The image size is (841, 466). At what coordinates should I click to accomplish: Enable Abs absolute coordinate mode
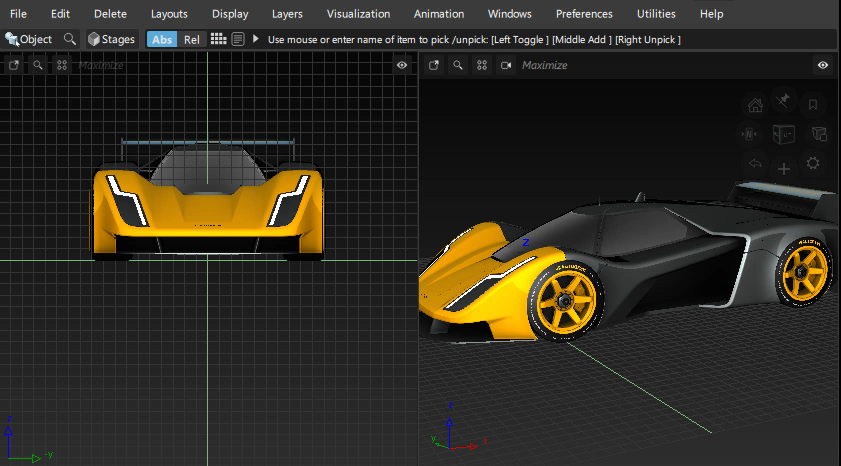[161, 39]
